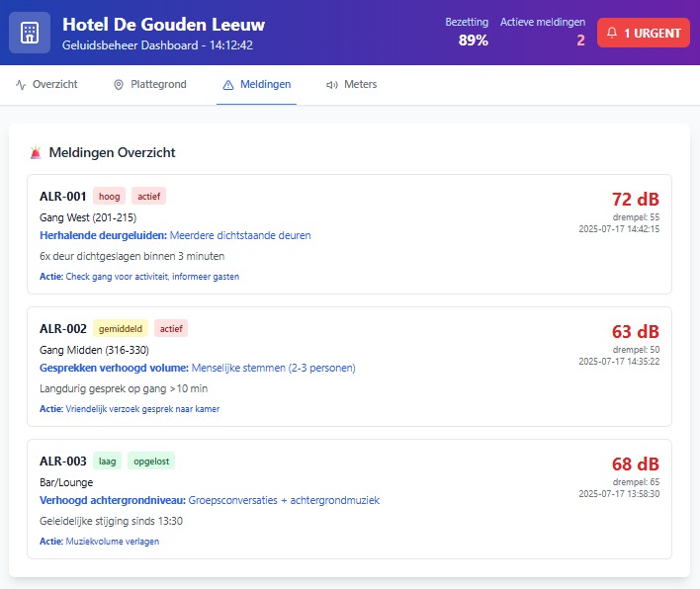Select the ALR-001 alert card title
This screenshot has height=589, width=700.
62,196
